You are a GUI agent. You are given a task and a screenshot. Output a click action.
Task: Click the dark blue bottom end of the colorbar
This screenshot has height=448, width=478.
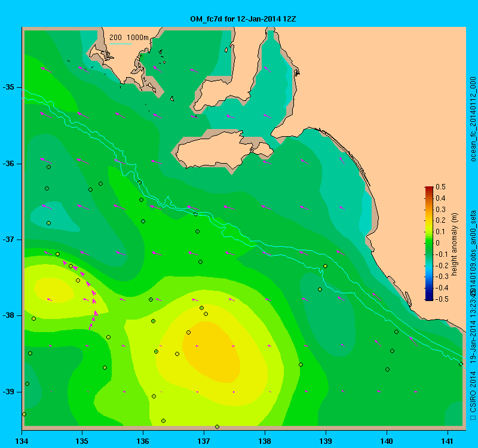[429, 298]
